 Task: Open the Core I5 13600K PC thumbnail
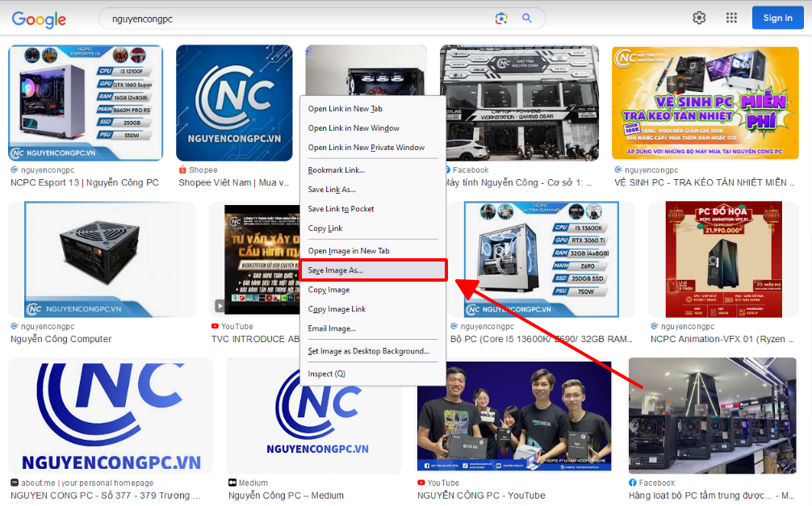pyautogui.click(x=541, y=259)
